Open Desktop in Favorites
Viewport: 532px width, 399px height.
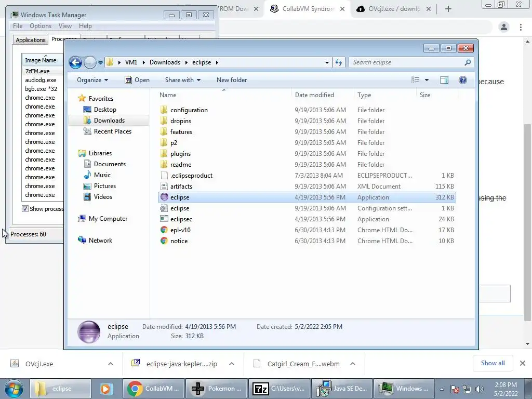105,110
